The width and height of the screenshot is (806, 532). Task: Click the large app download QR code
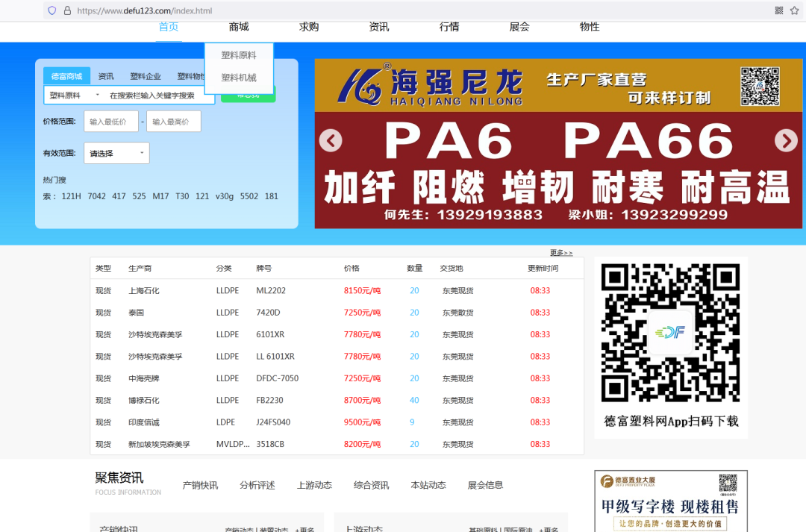pos(670,333)
